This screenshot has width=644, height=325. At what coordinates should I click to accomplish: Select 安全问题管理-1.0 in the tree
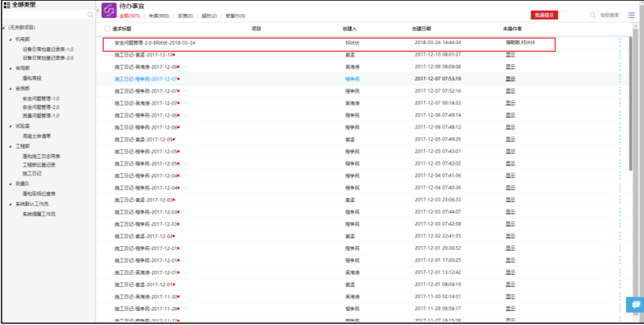(41, 98)
